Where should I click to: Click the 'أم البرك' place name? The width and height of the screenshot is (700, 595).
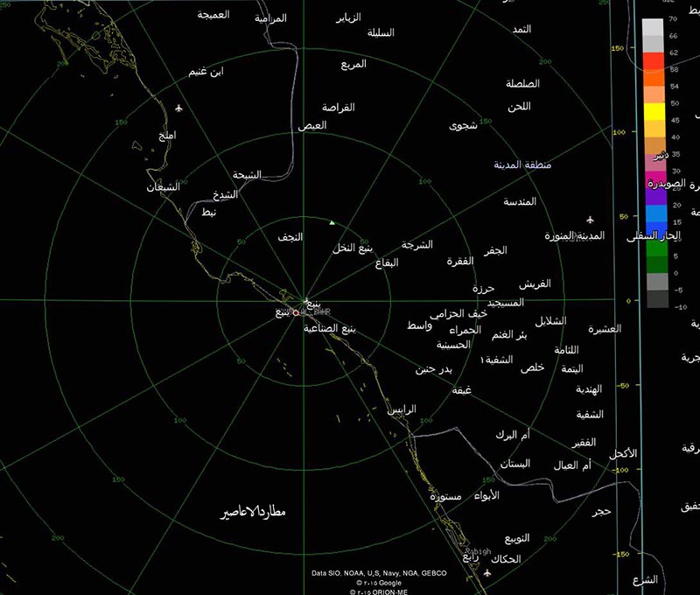pos(513,435)
